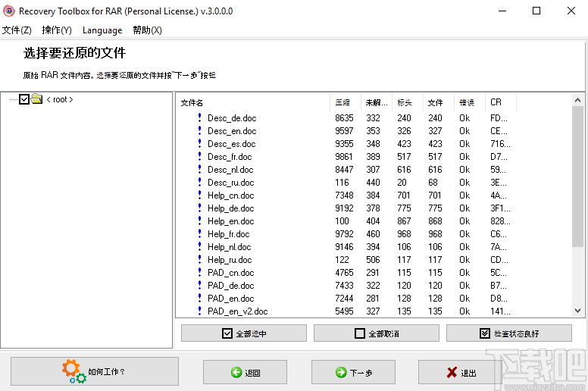588x391 pixels.
Task: Select the Help_de.doc file name
Action: [230, 208]
